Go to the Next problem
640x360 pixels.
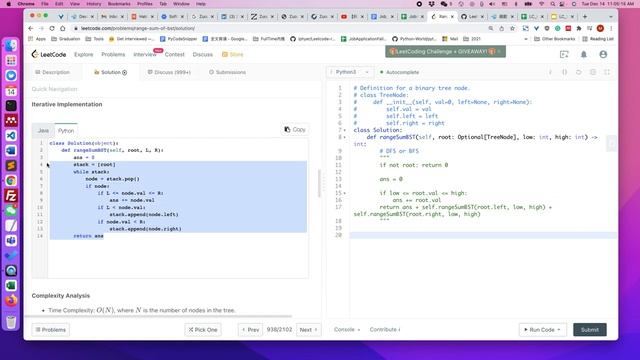pos(309,330)
